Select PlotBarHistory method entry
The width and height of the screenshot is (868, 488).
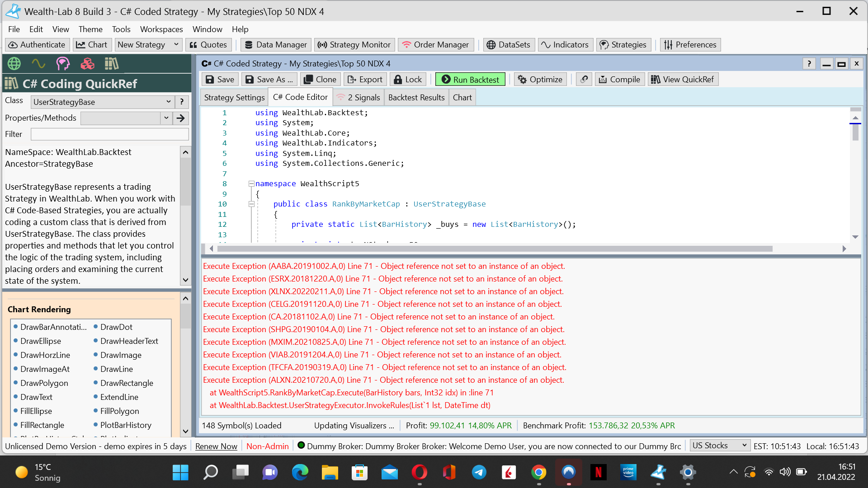point(126,425)
